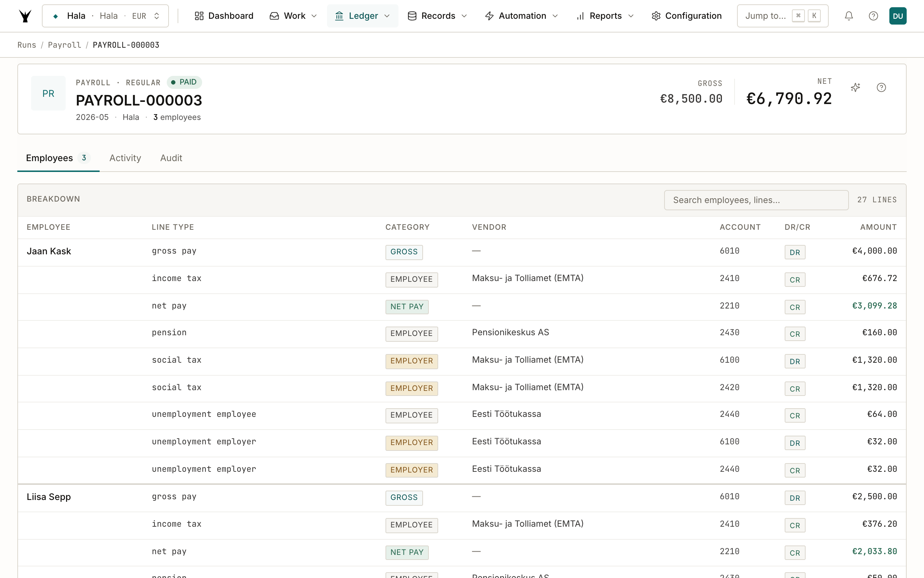Click the NET total €6,790.92
Viewport: 924px width, 578px height.
point(789,99)
